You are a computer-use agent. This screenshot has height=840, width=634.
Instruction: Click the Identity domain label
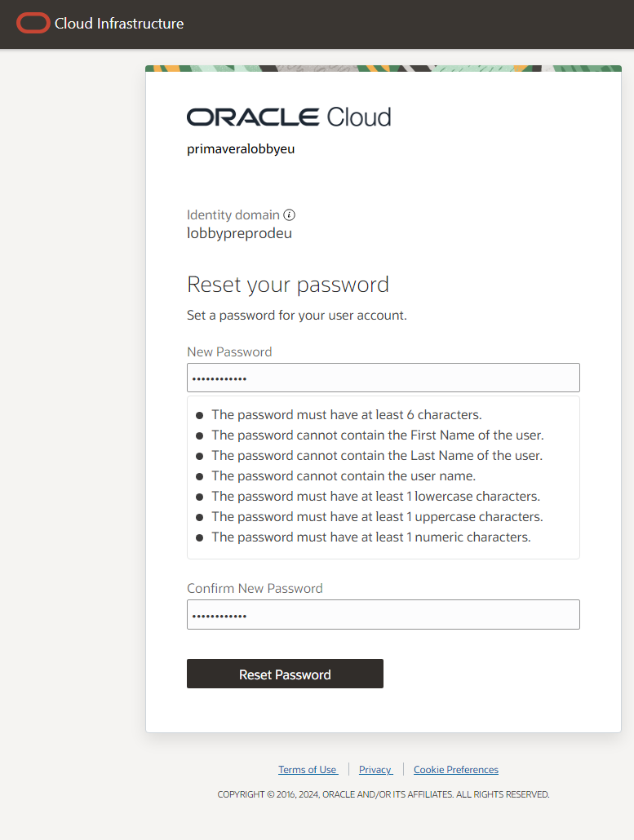(233, 214)
